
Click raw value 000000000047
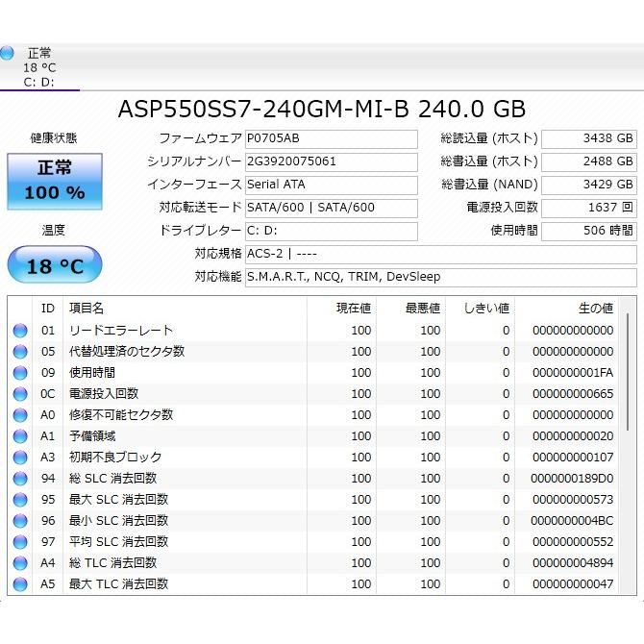[573, 584]
